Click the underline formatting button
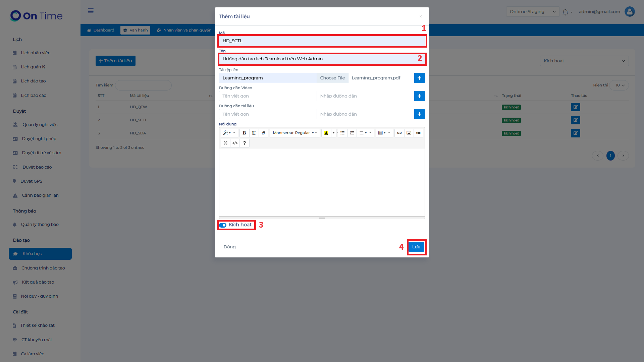644x362 pixels. 254,133
